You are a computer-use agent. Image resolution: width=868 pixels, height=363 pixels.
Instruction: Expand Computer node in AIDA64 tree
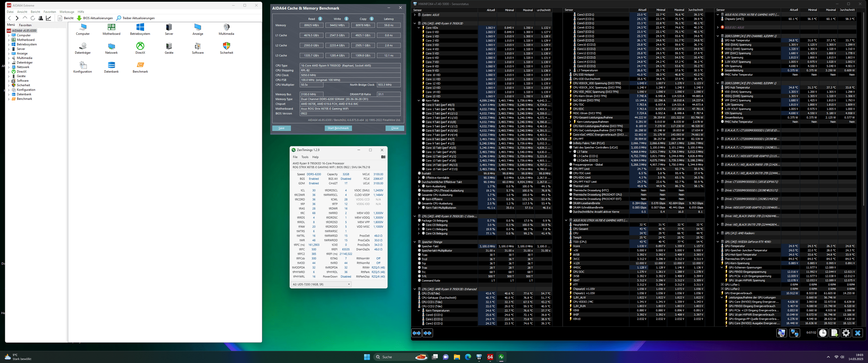(9, 35)
